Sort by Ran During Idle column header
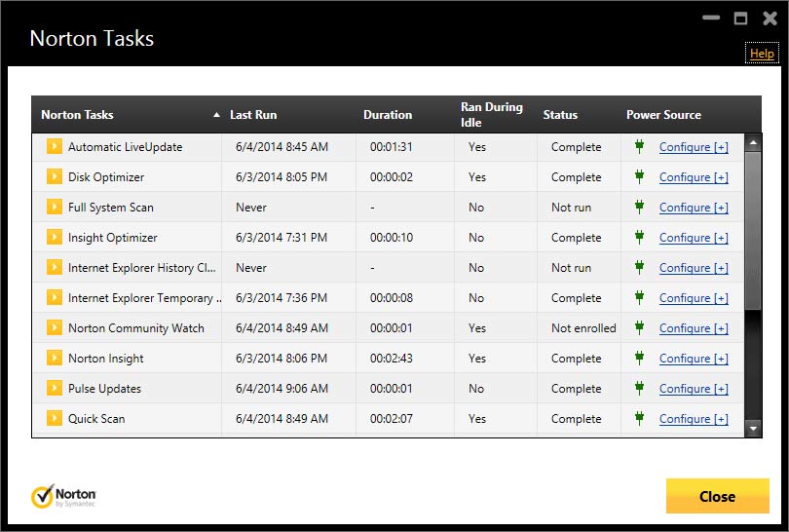789x532 pixels. (492, 115)
